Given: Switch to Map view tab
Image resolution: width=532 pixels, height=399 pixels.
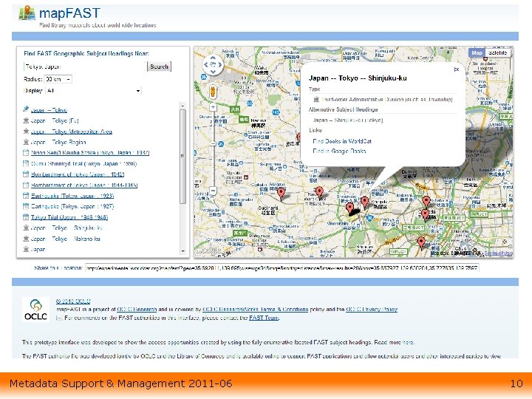Looking at the screenshot, I should pos(477,52).
